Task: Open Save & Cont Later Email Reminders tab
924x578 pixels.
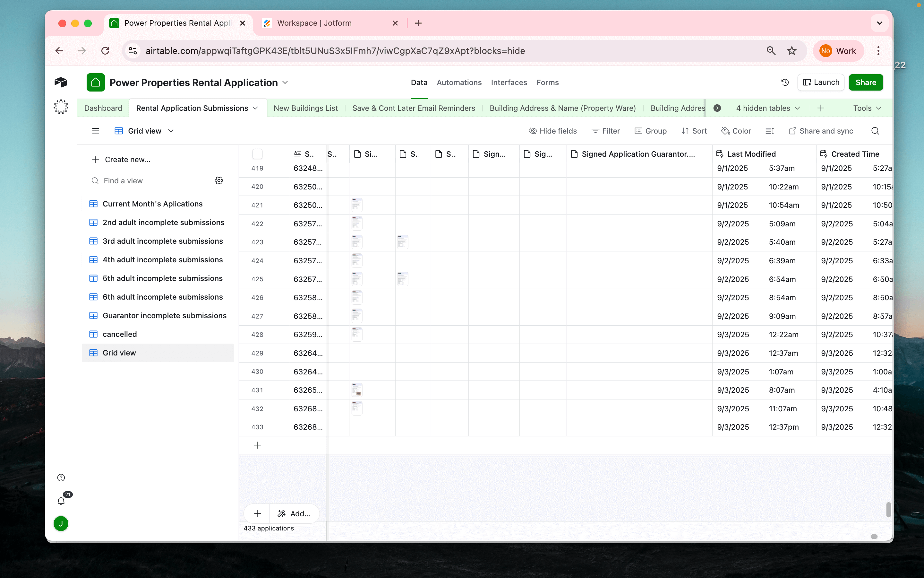Action: (414, 108)
